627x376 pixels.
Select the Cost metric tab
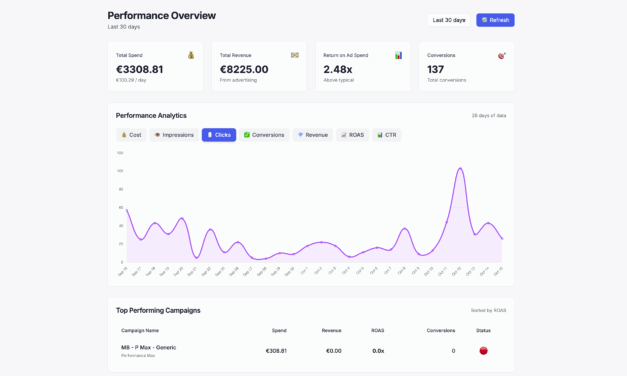131,135
